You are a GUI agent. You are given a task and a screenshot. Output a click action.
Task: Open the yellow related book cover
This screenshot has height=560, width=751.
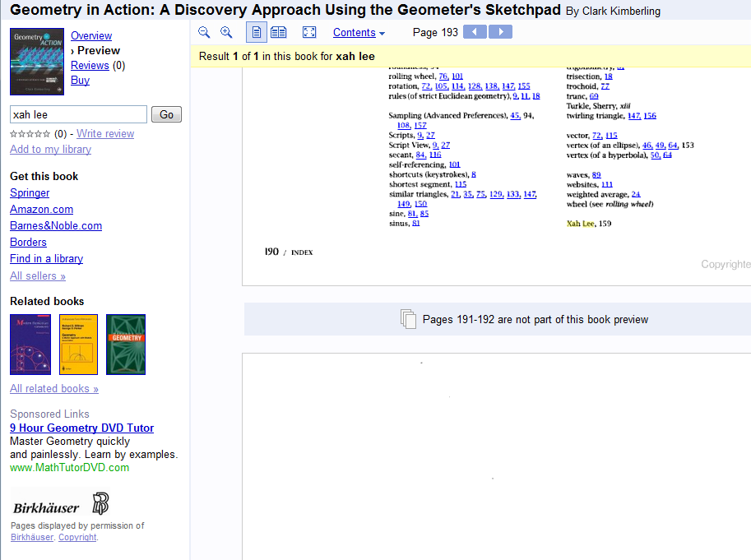tap(78, 345)
